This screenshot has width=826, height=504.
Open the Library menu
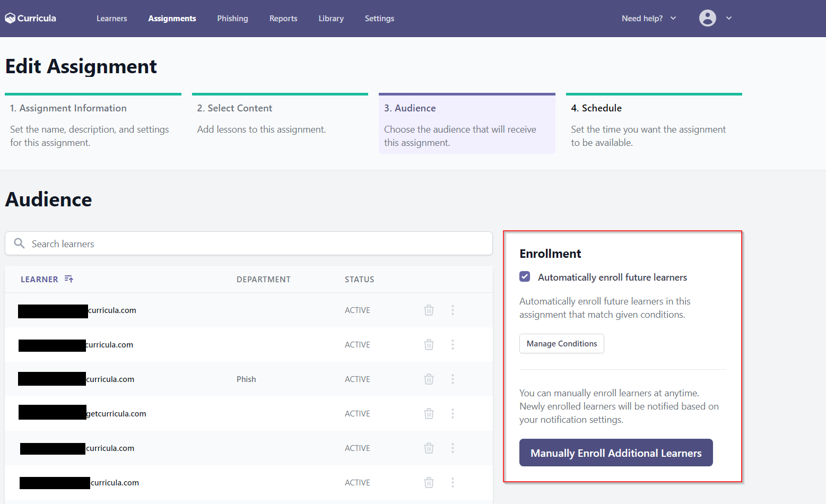click(331, 19)
